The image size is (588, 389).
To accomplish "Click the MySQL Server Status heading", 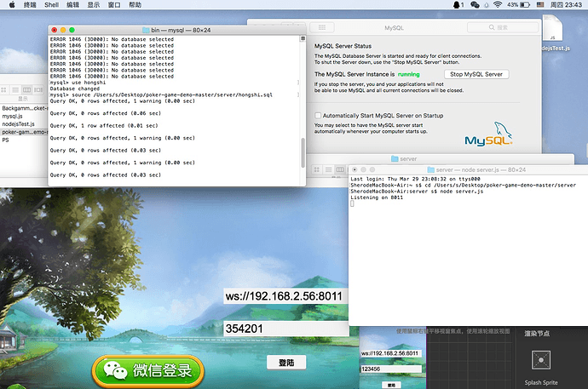I will (343, 46).
